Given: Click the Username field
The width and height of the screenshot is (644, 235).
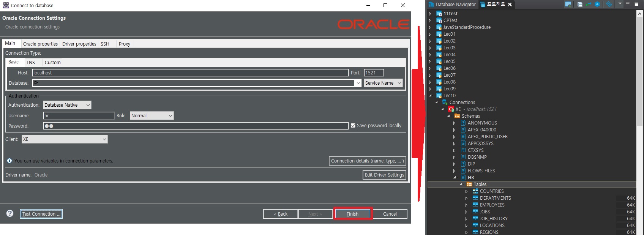Looking at the screenshot, I should tap(79, 116).
